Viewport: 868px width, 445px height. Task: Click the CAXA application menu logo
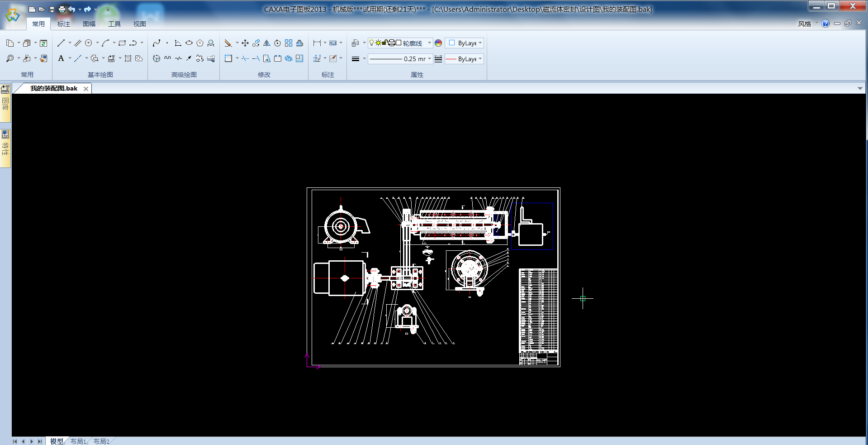click(13, 15)
